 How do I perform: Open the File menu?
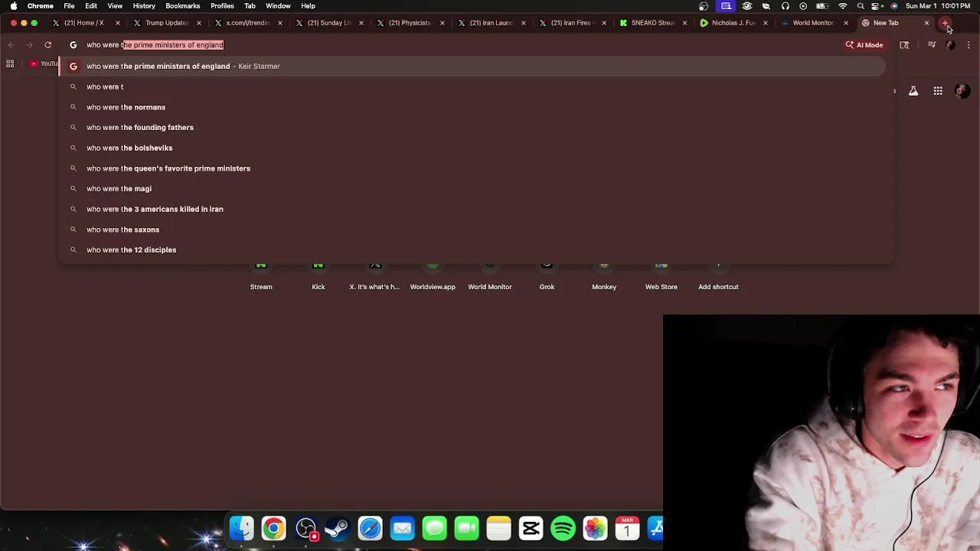pos(69,6)
